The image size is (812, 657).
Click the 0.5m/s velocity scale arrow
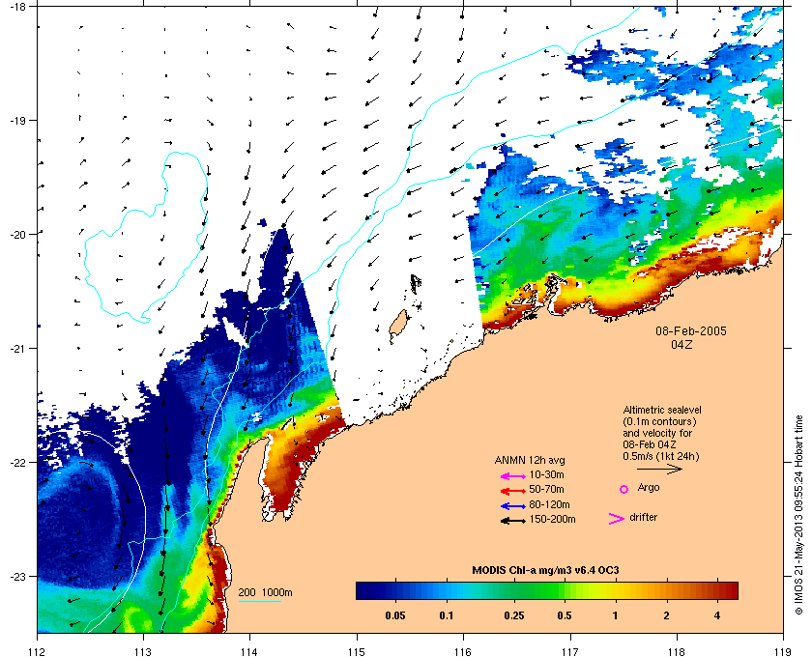(659, 469)
